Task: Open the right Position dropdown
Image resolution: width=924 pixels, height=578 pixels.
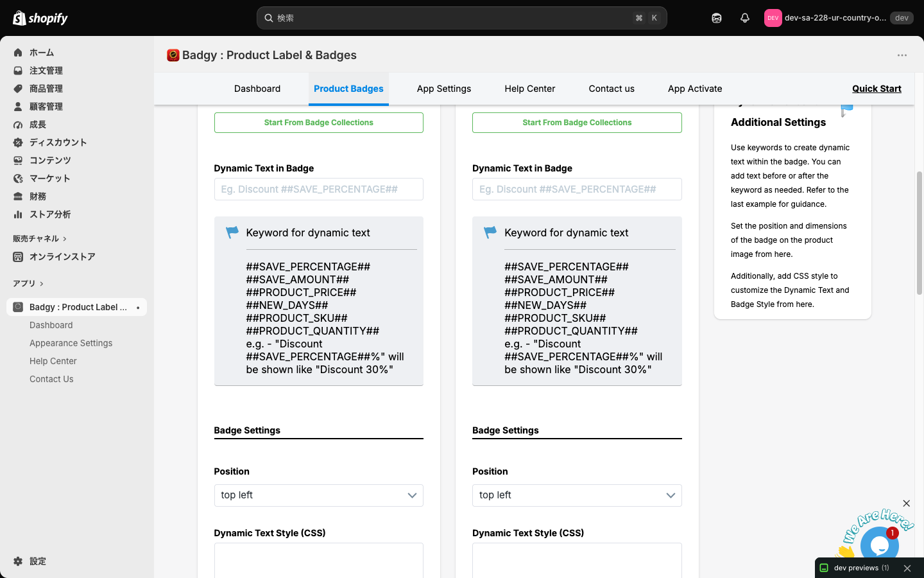Action: tap(577, 495)
